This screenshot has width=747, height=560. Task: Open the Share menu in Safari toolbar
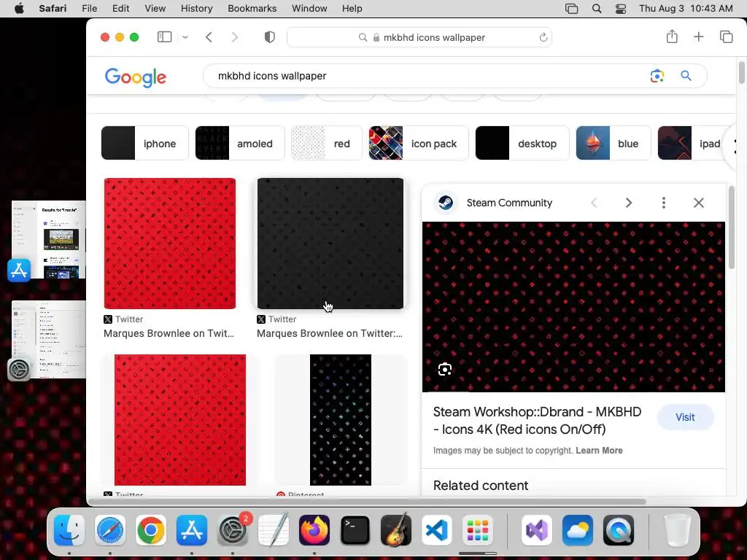pyautogui.click(x=672, y=36)
